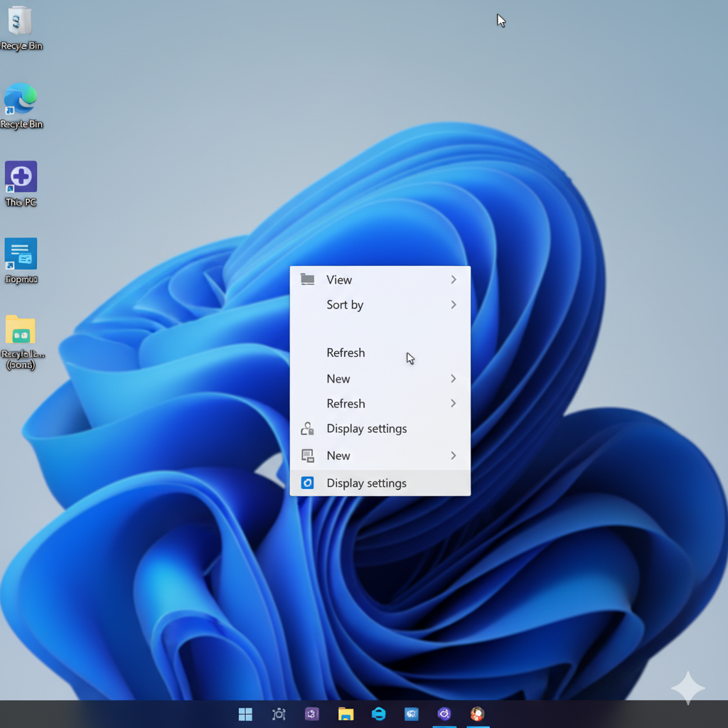The height and width of the screenshot is (728, 728).
Task: Choose the first Refresh entry without arrow
Action: (346, 353)
